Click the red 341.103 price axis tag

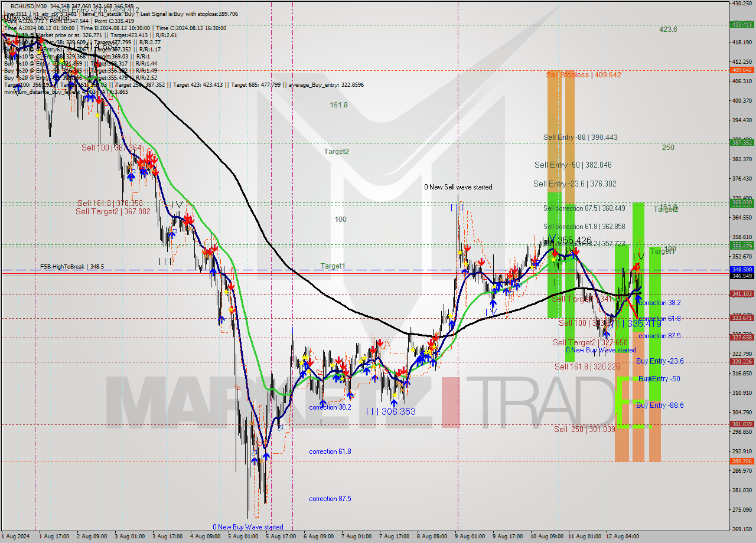pyautogui.click(x=742, y=293)
